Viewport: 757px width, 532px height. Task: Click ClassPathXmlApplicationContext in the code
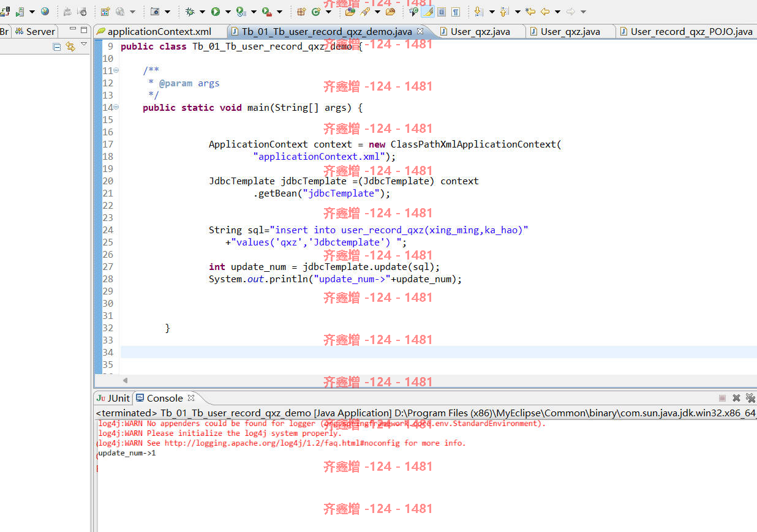pyautogui.click(x=473, y=144)
